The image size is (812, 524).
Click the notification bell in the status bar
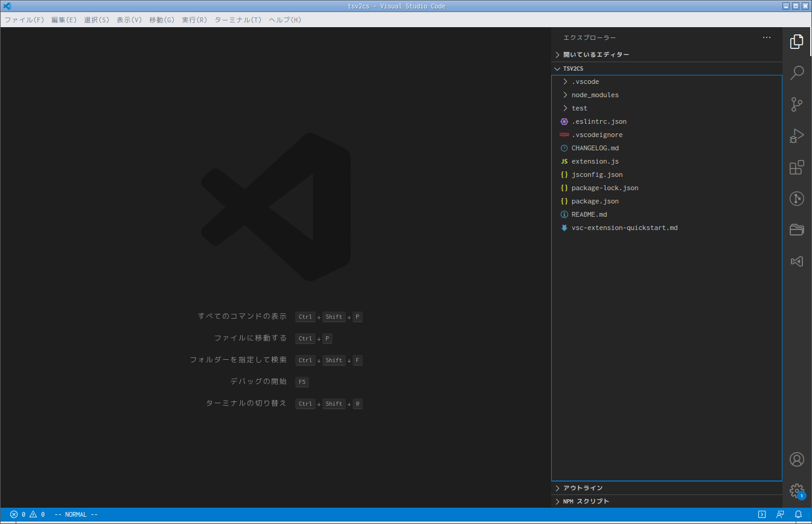point(798,514)
